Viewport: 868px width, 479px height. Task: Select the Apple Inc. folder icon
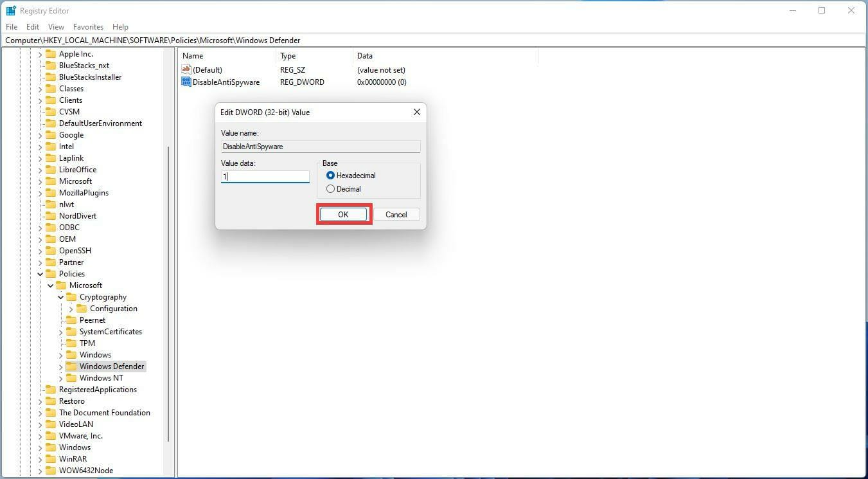click(51, 54)
